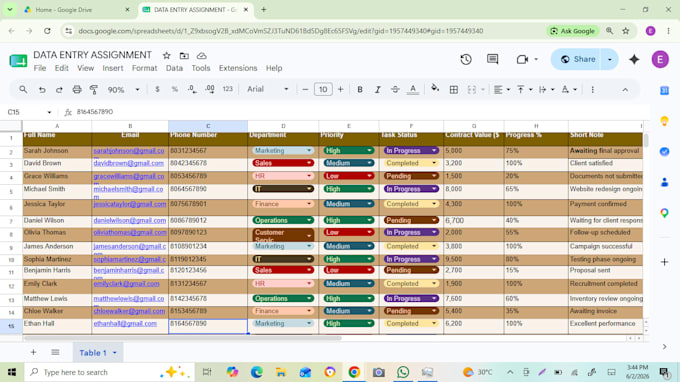Screen dimensions: 680x382
Task: Format as currency
Action: (157, 89)
